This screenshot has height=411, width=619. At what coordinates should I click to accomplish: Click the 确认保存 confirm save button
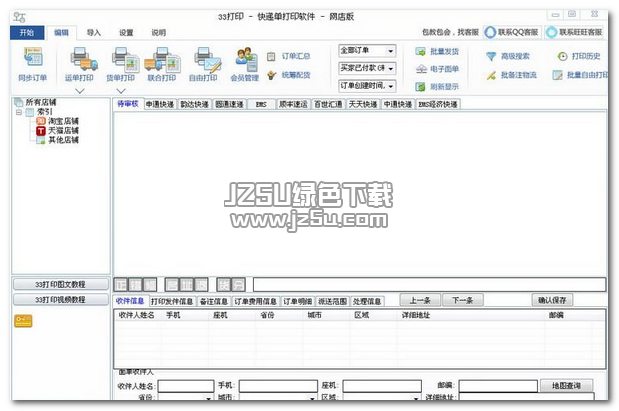[x=552, y=300]
